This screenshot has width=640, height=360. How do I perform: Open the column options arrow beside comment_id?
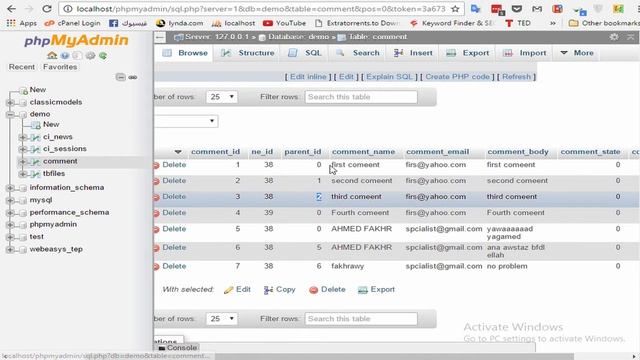(178, 152)
